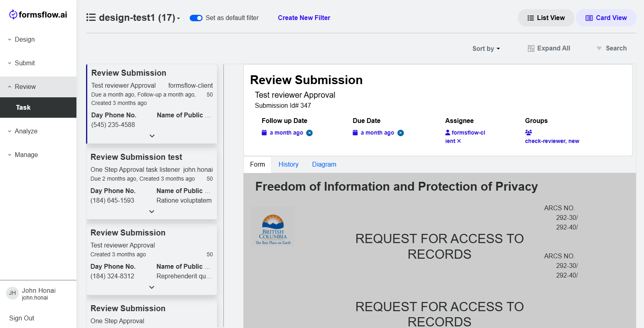This screenshot has height=328, width=644.
Task: Click 'Freedom of Information and Protection of Privacy' heading
Action: click(397, 187)
